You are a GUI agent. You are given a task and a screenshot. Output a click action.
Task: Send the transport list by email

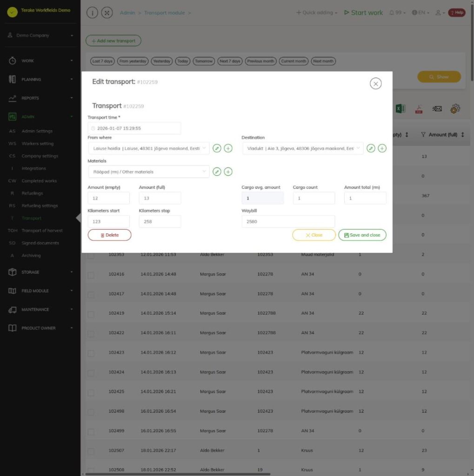[x=437, y=109]
